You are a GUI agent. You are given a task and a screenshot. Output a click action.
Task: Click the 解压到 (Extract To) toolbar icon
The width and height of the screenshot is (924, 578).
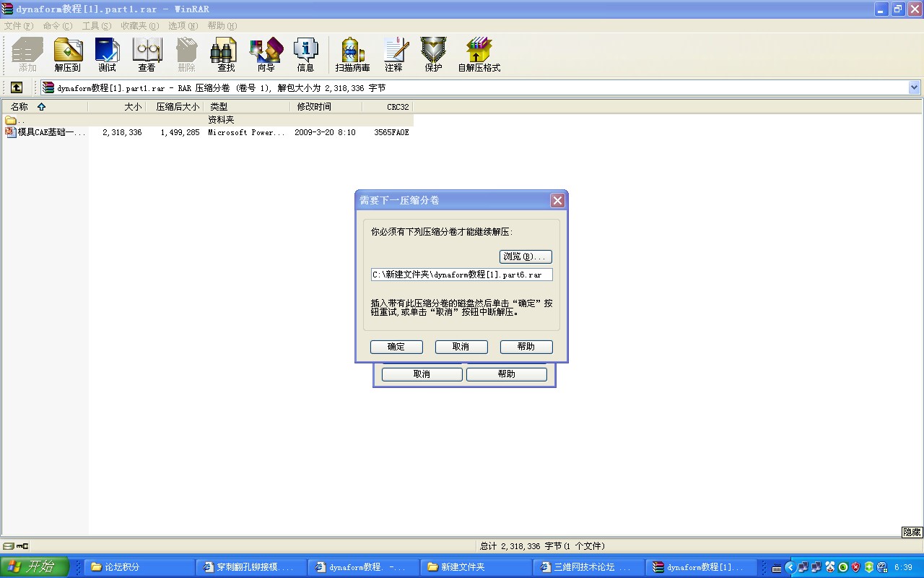pyautogui.click(x=68, y=55)
